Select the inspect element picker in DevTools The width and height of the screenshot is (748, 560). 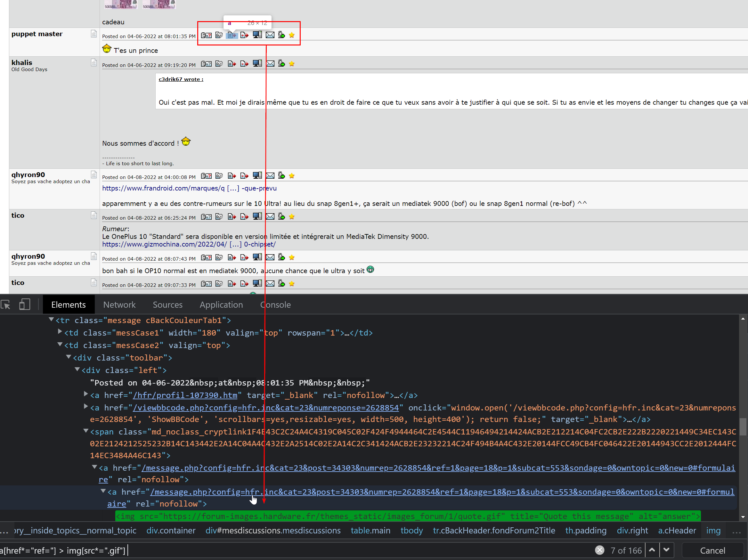pyautogui.click(x=5, y=304)
